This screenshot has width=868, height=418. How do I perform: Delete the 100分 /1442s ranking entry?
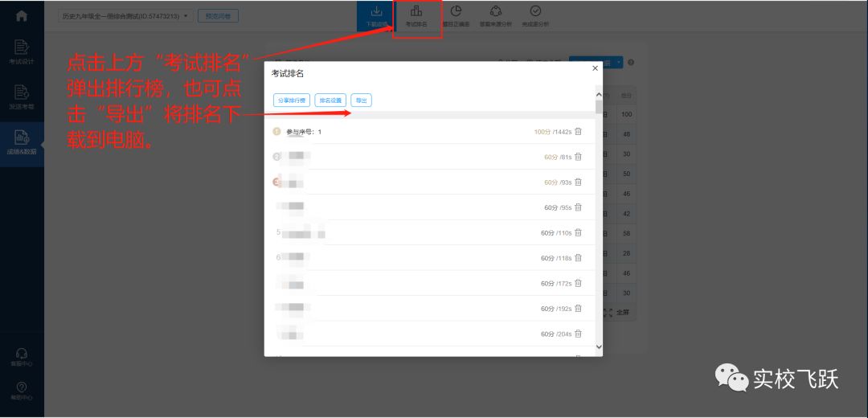click(578, 132)
